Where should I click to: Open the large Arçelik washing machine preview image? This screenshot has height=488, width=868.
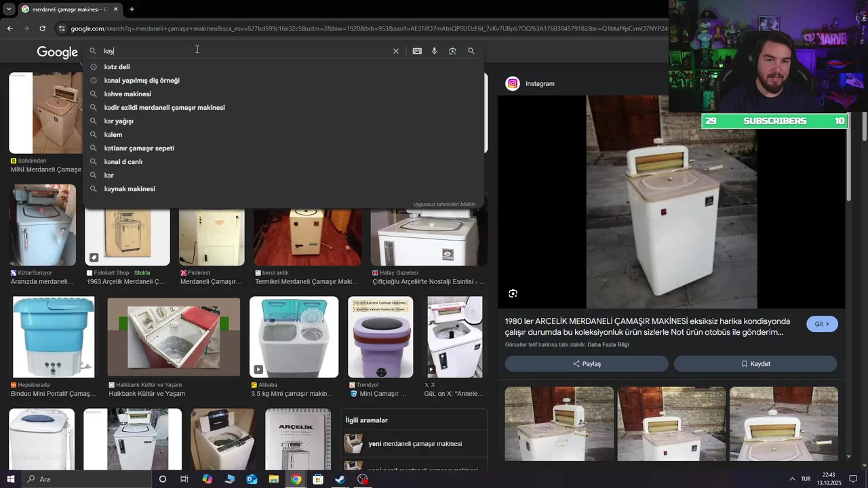671,202
